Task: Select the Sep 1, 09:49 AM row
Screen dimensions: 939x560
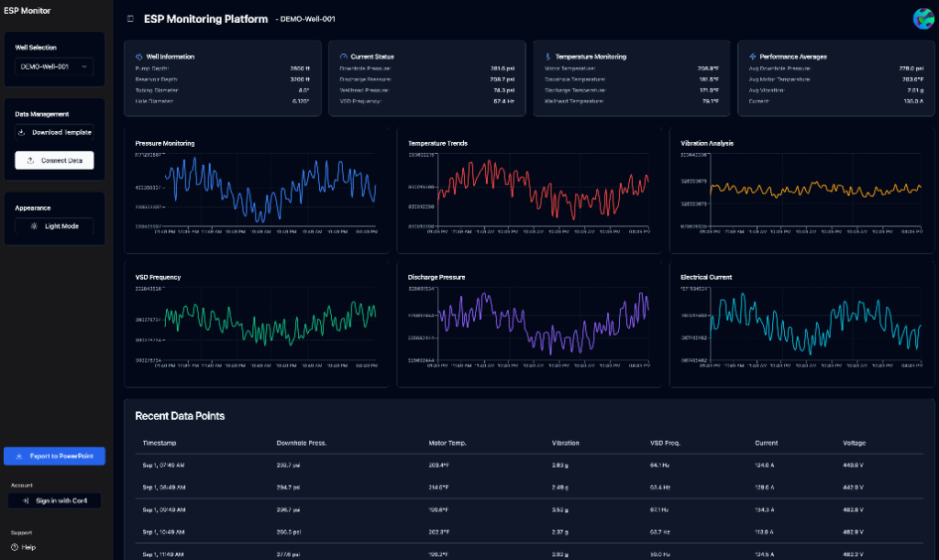Action: tap(529, 510)
